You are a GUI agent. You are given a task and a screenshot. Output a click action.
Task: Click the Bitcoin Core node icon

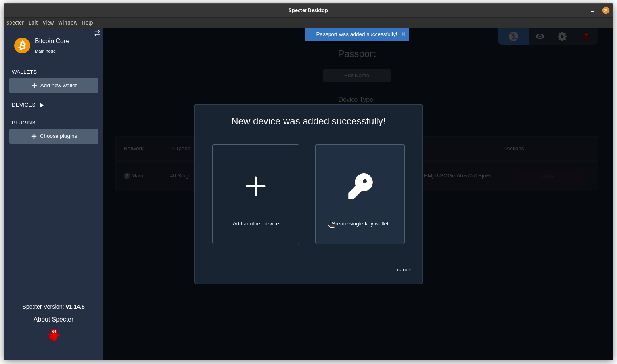(x=22, y=46)
